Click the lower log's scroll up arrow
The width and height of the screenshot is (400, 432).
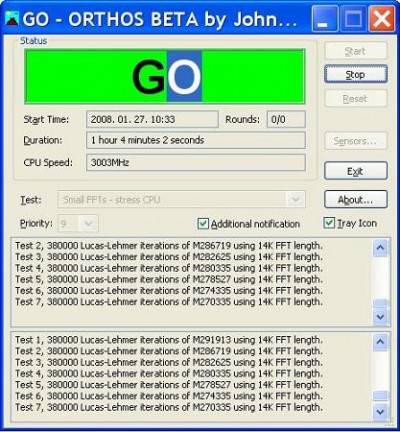[x=381, y=342]
